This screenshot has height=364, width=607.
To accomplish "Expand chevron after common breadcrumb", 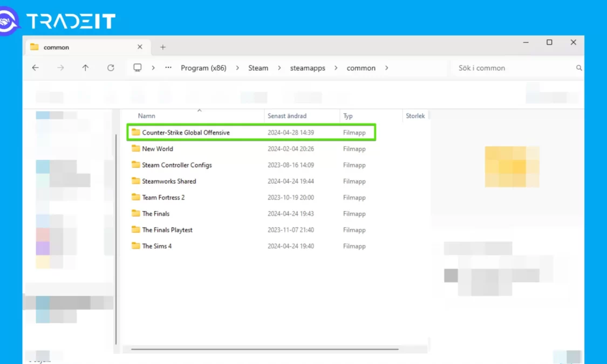I will (x=386, y=68).
